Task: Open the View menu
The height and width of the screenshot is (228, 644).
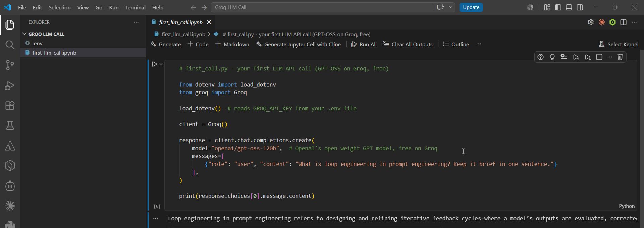Action: (83, 7)
